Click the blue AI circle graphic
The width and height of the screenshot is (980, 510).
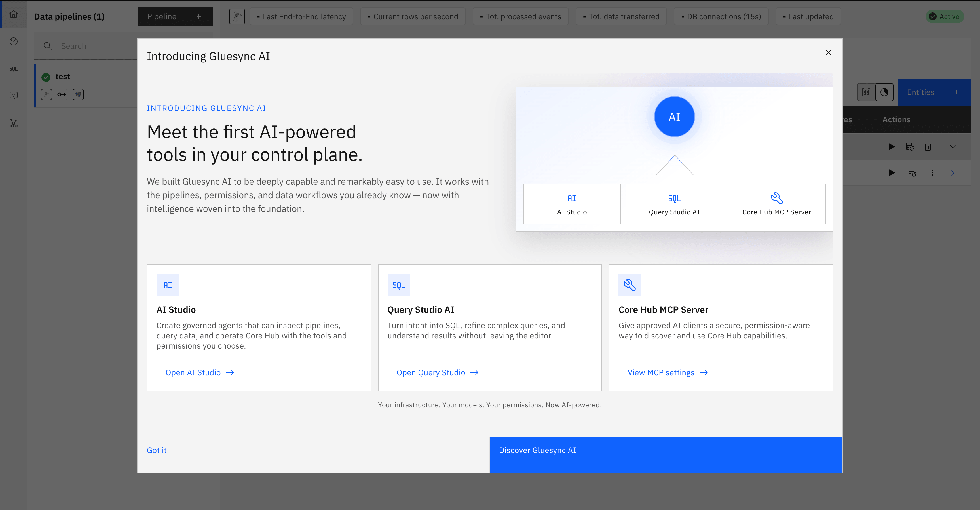click(674, 117)
